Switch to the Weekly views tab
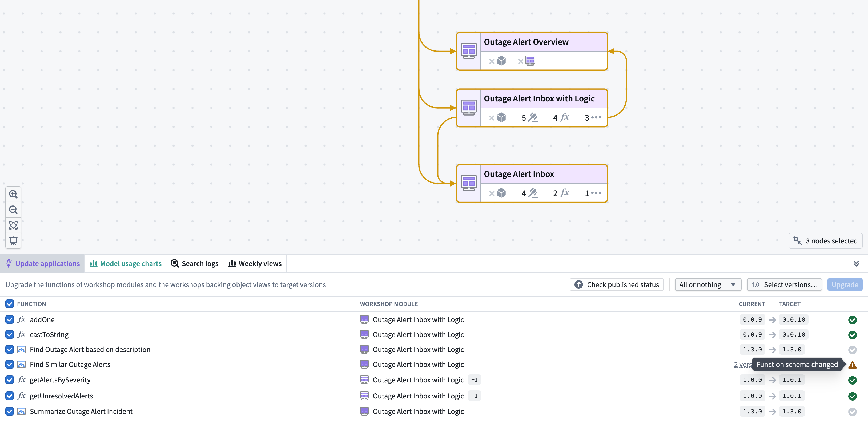The height and width of the screenshot is (435, 868). (x=255, y=263)
